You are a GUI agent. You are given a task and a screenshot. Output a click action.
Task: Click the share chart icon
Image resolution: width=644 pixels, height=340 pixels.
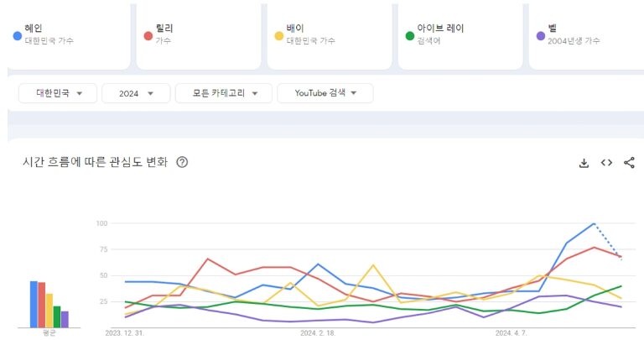tap(629, 163)
